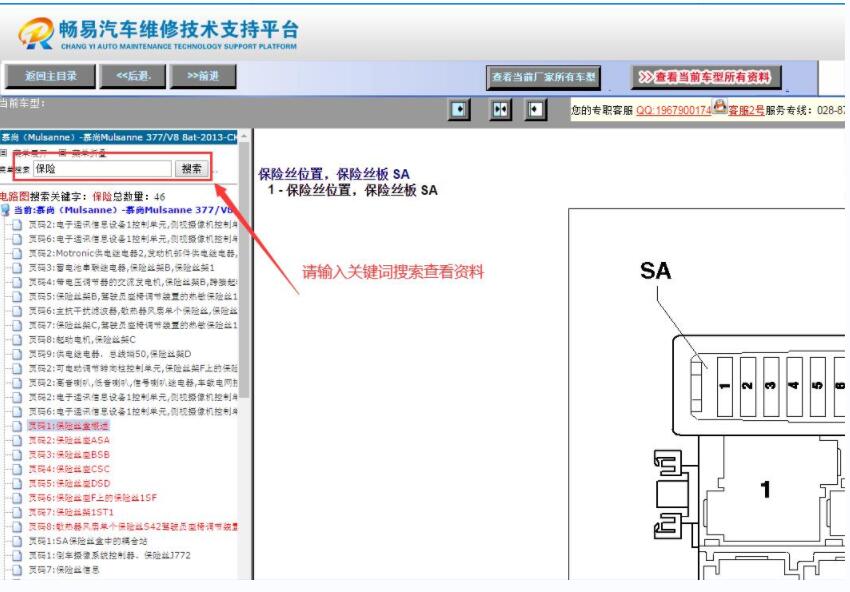Open 页码6:保险丝盒F上的保险丝1SF entry

93,498
